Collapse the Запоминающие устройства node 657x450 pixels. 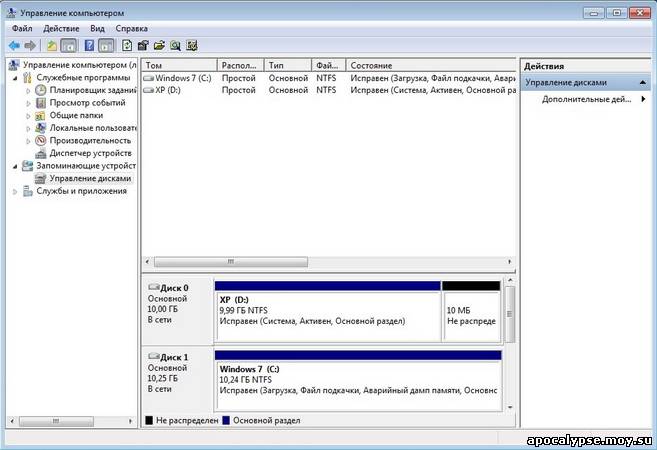point(15,166)
